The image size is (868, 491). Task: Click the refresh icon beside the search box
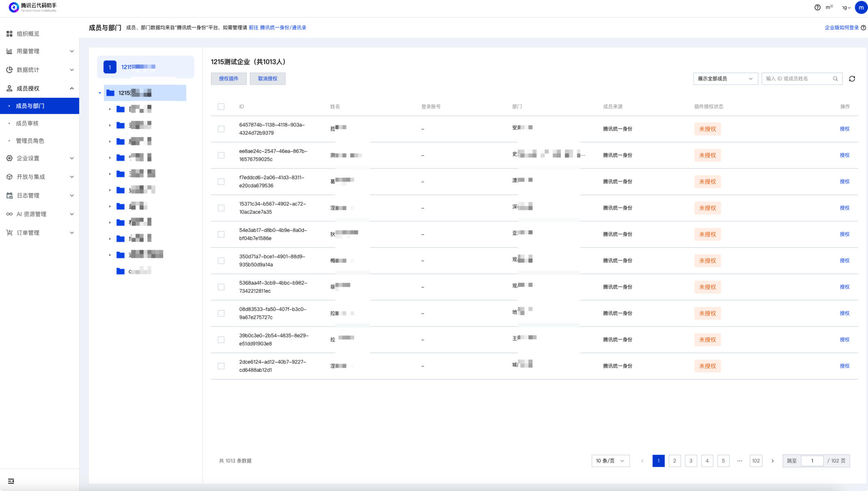coord(852,79)
